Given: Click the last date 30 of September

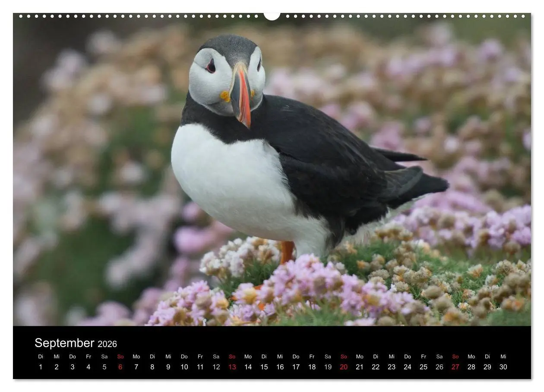Looking at the screenshot, I should [503, 367].
